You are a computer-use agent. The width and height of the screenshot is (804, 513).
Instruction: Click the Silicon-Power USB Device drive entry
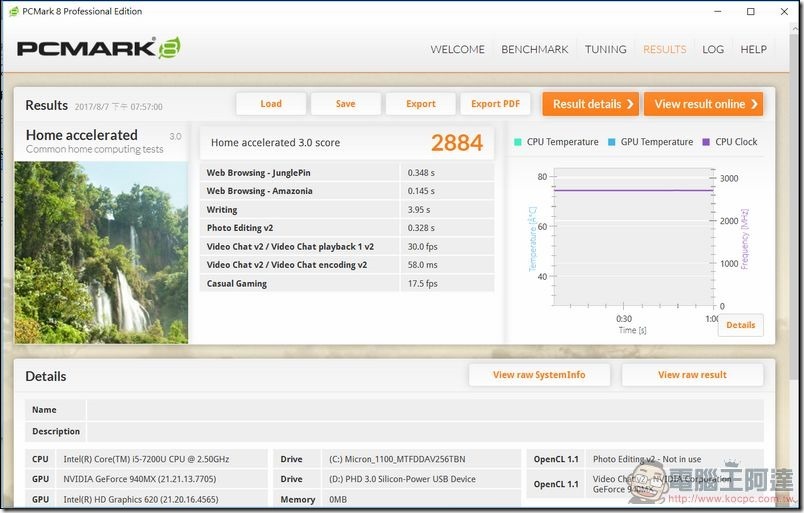tap(402, 479)
